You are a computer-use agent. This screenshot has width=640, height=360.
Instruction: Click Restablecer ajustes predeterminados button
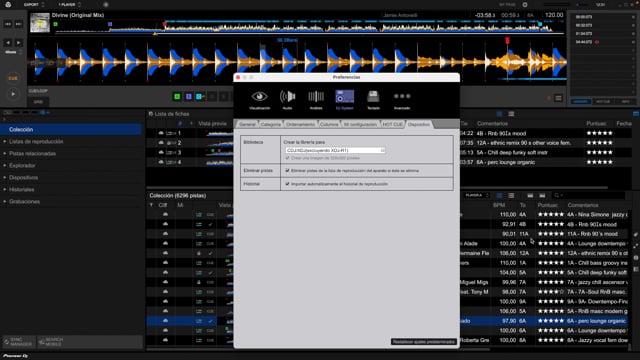tap(423, 342)
